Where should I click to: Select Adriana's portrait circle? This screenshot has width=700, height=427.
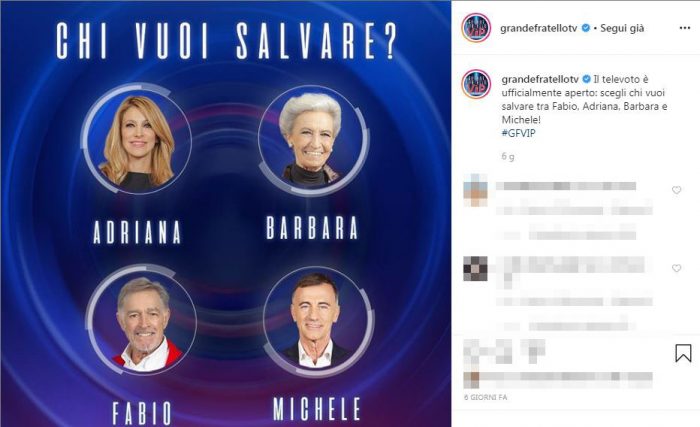pyautogui.click(x=138, y=139)
